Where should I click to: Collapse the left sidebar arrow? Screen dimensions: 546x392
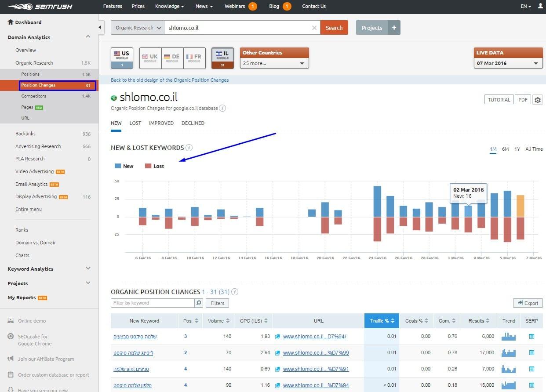tap(100, 27)
